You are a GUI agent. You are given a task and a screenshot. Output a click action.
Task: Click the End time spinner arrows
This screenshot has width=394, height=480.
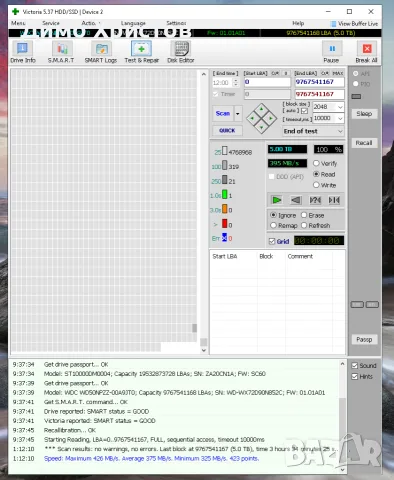click(236, 83)
